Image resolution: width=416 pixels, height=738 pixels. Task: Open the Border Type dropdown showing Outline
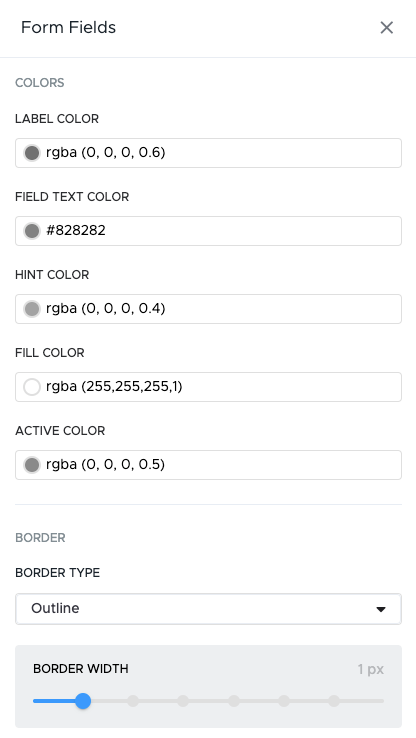click(x=208, y=609)
